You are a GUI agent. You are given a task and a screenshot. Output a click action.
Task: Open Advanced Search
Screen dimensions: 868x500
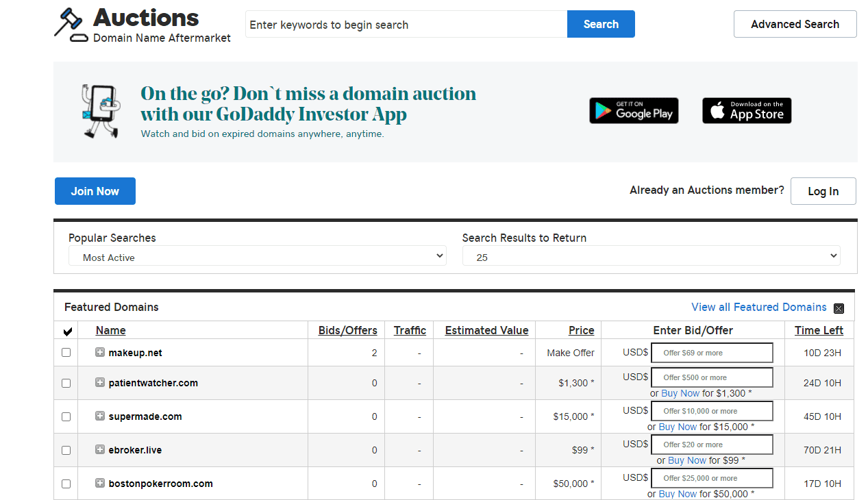tap(795, 24)
